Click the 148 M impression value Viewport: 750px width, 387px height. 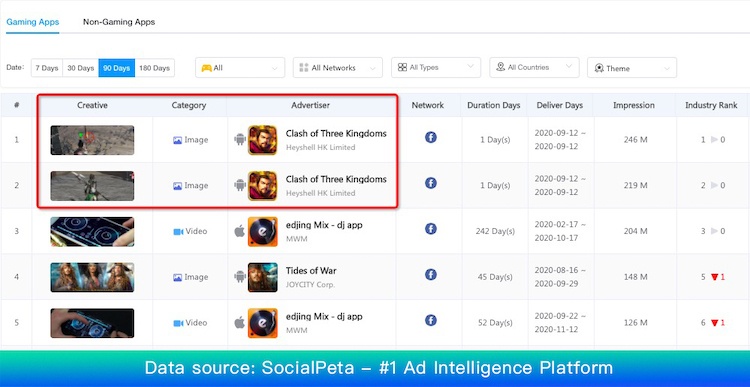(636, 276)
